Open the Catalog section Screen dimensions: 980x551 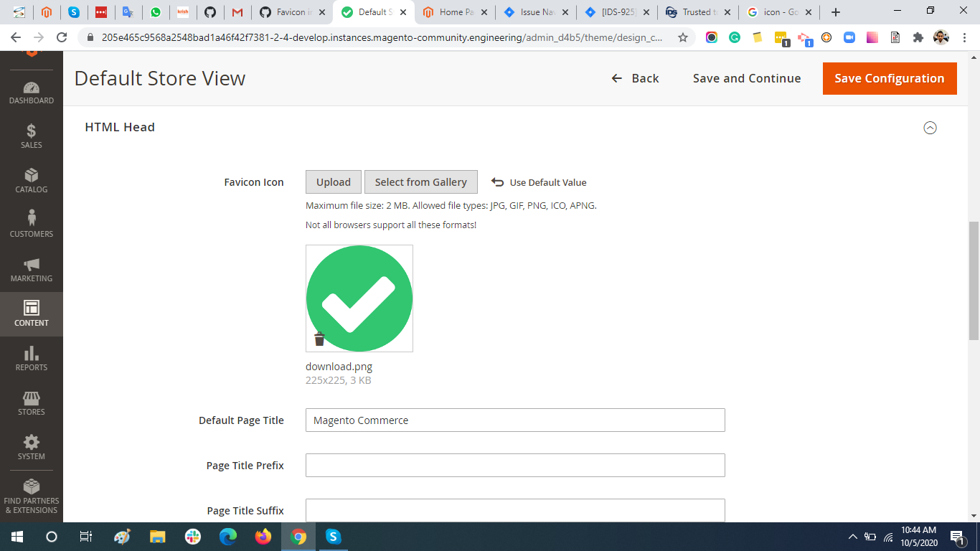pos(31,182)
